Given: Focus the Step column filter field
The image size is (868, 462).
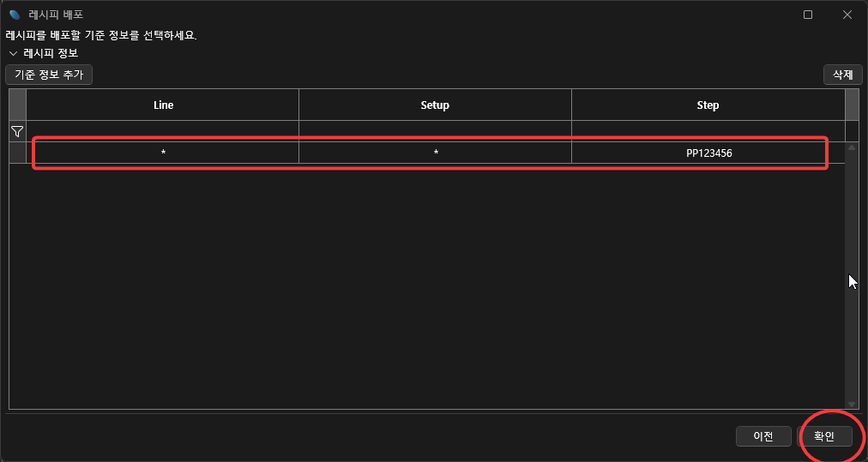Looking at the screenshot, I should pos(708,131).
